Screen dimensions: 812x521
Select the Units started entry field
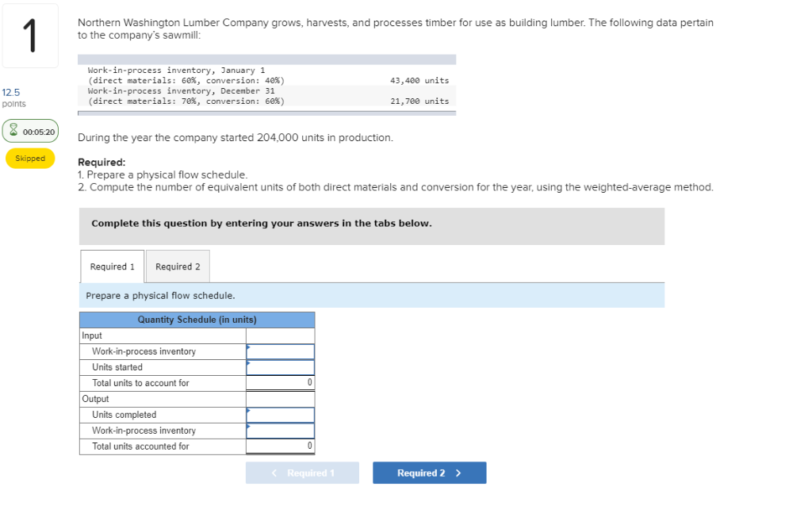pos(280,367)
